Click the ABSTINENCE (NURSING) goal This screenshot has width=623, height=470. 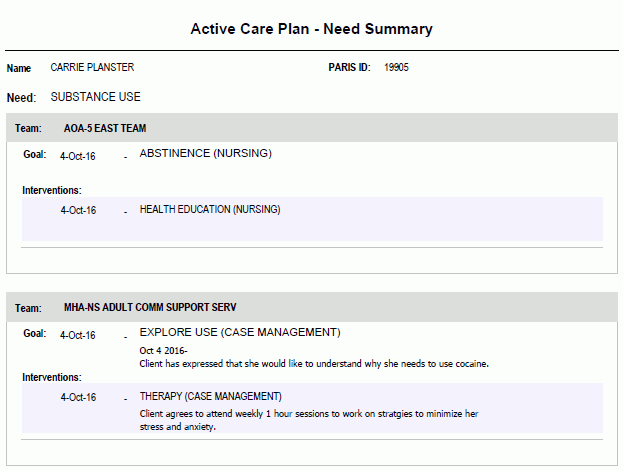click(205, 153)
